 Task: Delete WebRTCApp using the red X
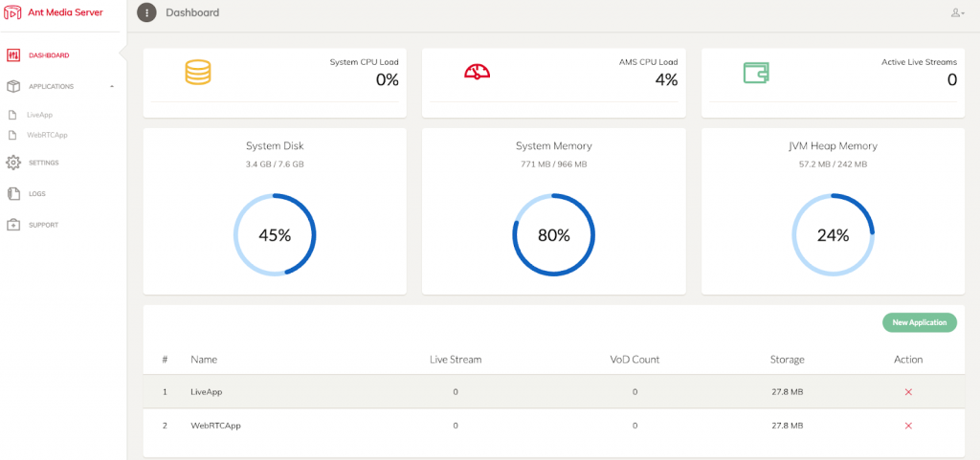[908, 426]
